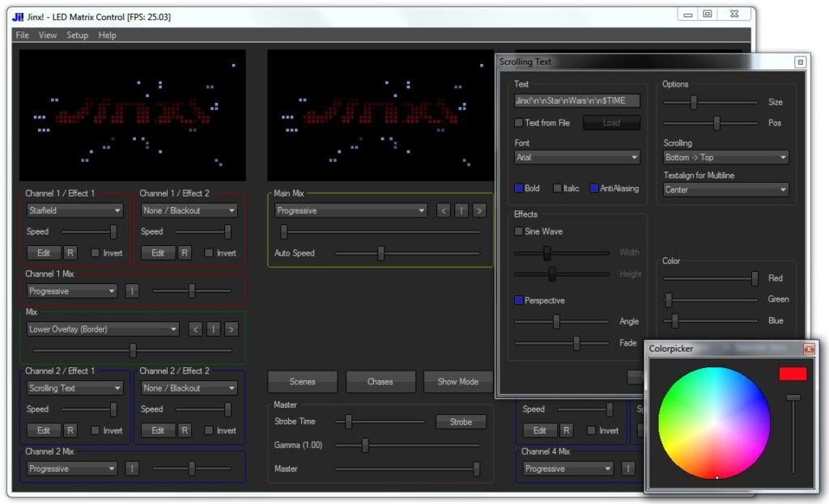Click the R icon beside Edit in Channel 2 Effect 1
This screenshot has width=829, height=504.
[x=71, y=430]
